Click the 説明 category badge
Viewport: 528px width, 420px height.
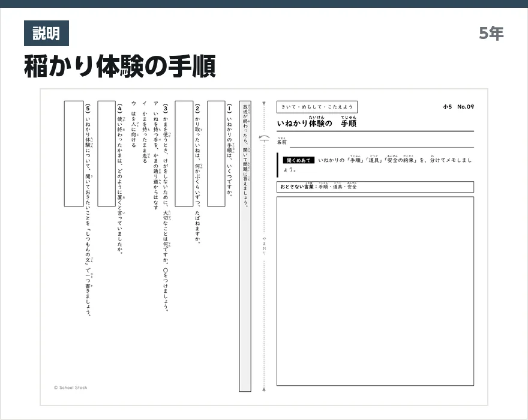[46, 34]
